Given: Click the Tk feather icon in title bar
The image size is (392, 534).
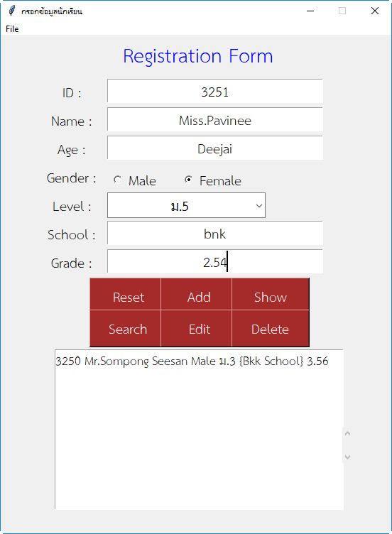Looking at the screenshot, I should (12, 11).
